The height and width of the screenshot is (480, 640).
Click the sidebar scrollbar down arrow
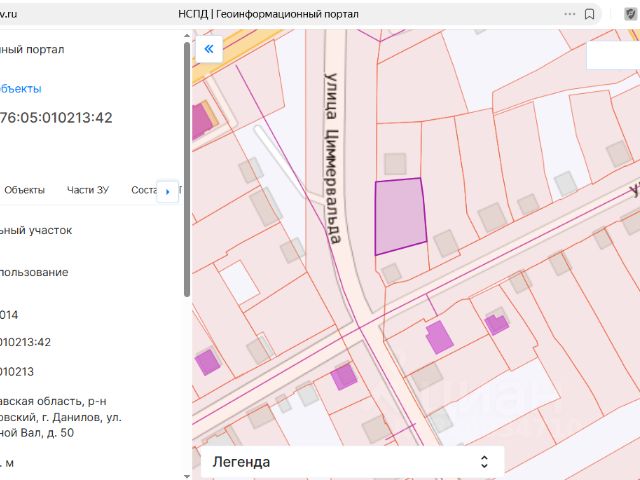(x=186, y=474)
